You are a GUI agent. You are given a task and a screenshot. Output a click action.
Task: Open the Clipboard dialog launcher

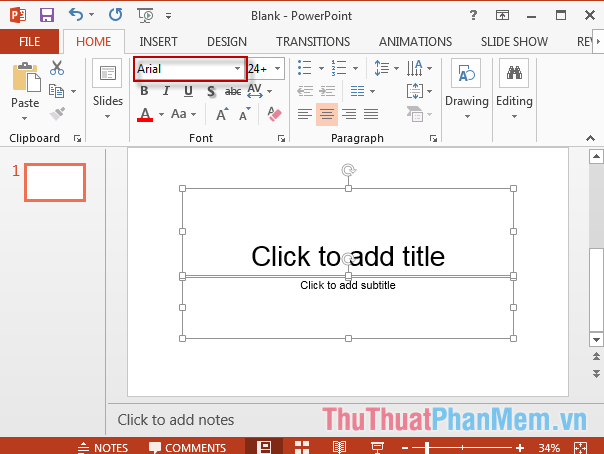point(77,139)
